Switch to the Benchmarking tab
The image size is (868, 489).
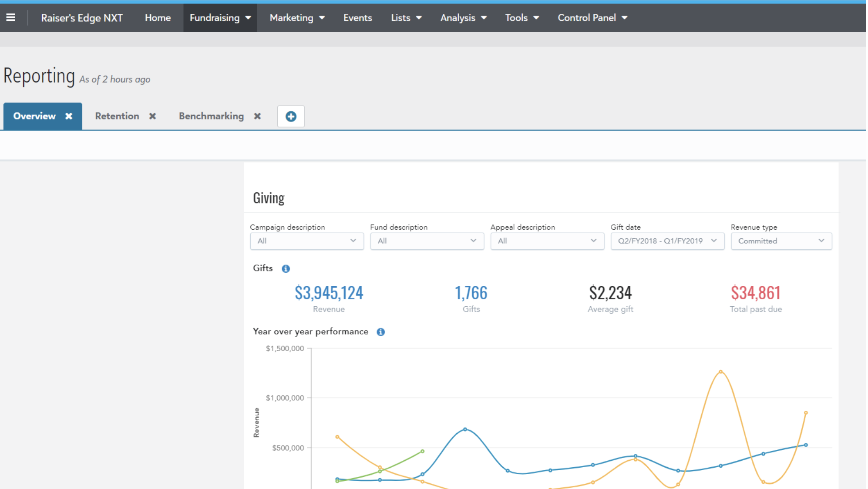(x=211, y=116)
